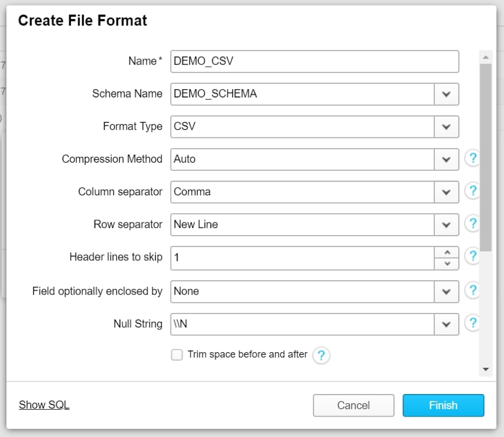Show Null String help tooltip icon
The height and width of the screenshot is (437, 504).
pyautogui.click(x=472, y=323)
